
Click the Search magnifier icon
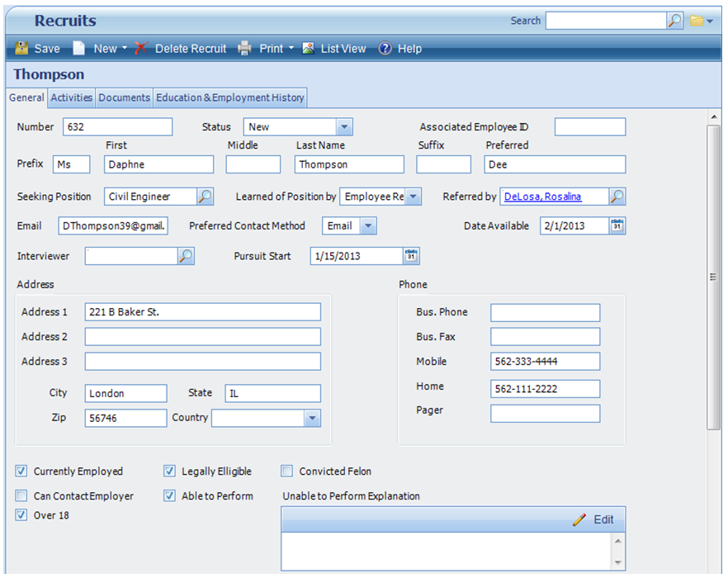pyautogui.click(x=674, y=20)
